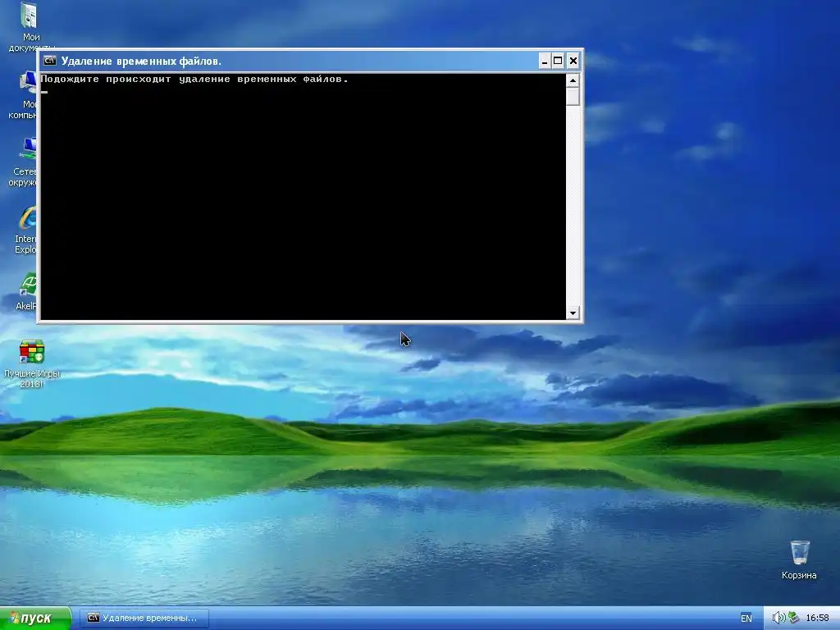The height and width of the screenshot is (630, 840).
Task: Click the console scrollbar down arrow
Action: [x=573, y=313]
